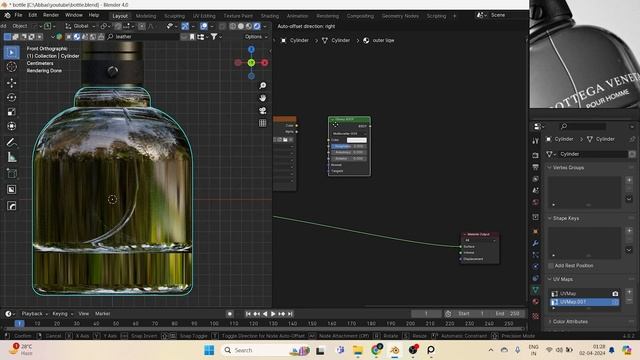Screen dimensions: 640x360
Task: Pick the Annotate tool
Action: [x=11, y=142]
